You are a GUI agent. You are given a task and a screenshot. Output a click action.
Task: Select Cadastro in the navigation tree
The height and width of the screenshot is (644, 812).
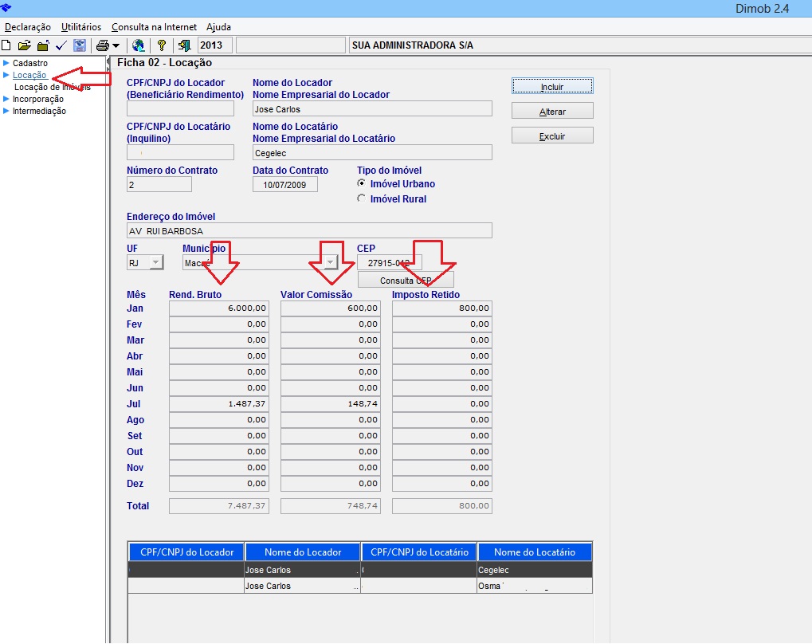(30, 63)
